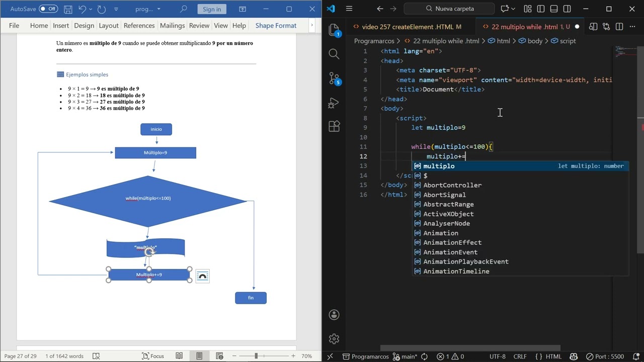The image size is (644, 362).
Task: Click the proofing errors icon in Word status bar
Action: (96, 356)
